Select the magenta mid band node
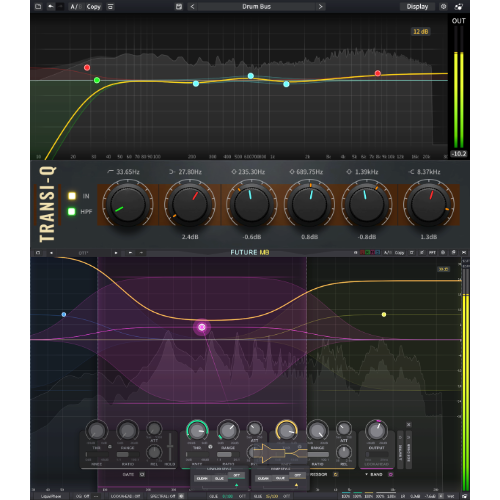The image size is (500, 500). pyautogui.click(x=202, y=327)
